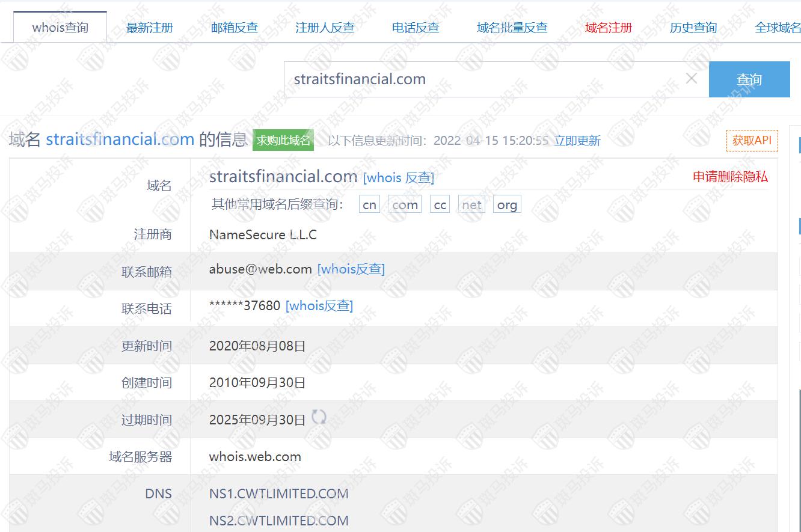Click whois反查 link next to abuse@web.com
Image resolution: width=801 pixels, height=532 pixels.
(351, 269)
